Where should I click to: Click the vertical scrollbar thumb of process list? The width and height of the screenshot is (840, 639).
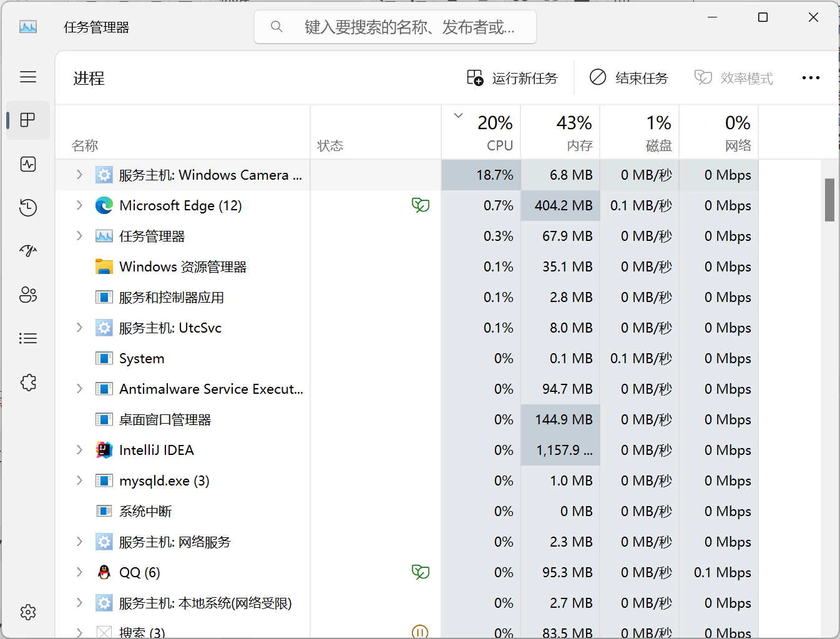pos(829,200)
